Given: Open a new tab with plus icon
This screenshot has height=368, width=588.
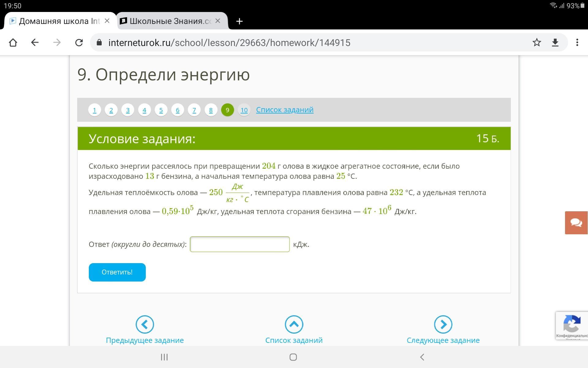Looking at the screenshot, I should pos(239,21).
